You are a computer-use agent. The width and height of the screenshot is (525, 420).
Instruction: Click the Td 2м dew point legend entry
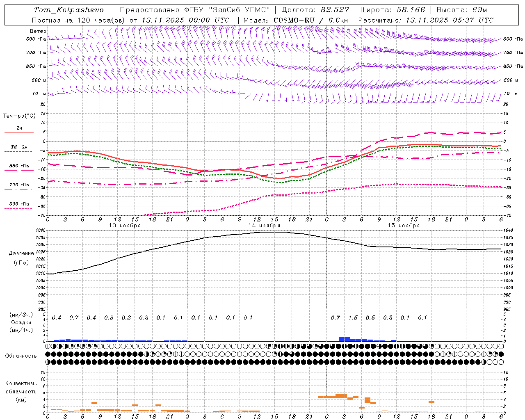click(x=19, y=147)
